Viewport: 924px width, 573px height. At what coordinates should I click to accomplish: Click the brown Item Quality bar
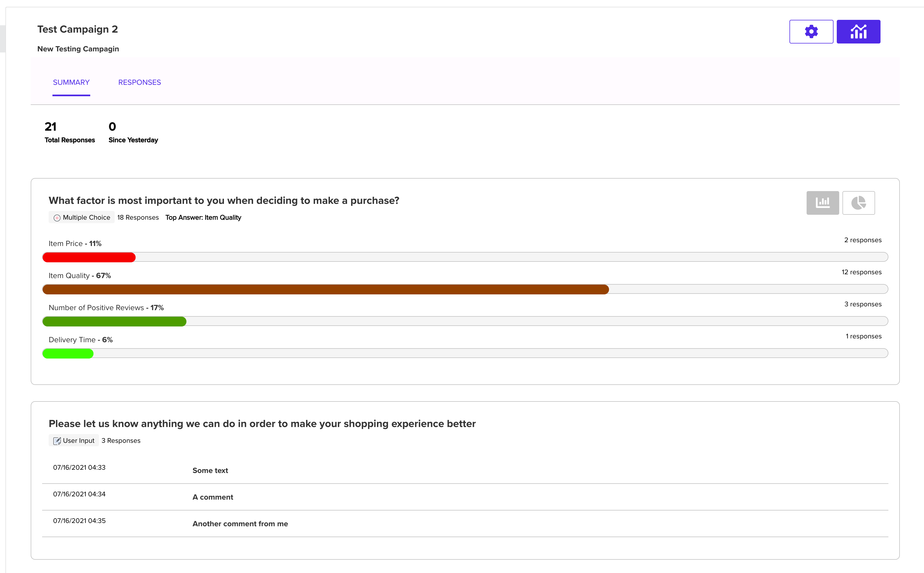click(x=326, y=289)
